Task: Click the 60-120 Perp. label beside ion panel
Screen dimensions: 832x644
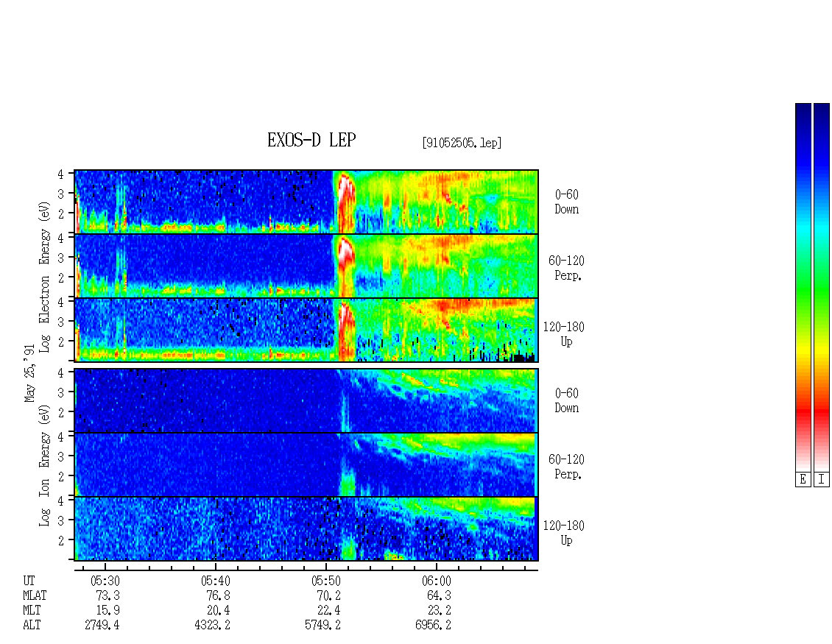Action: (566, 467)
